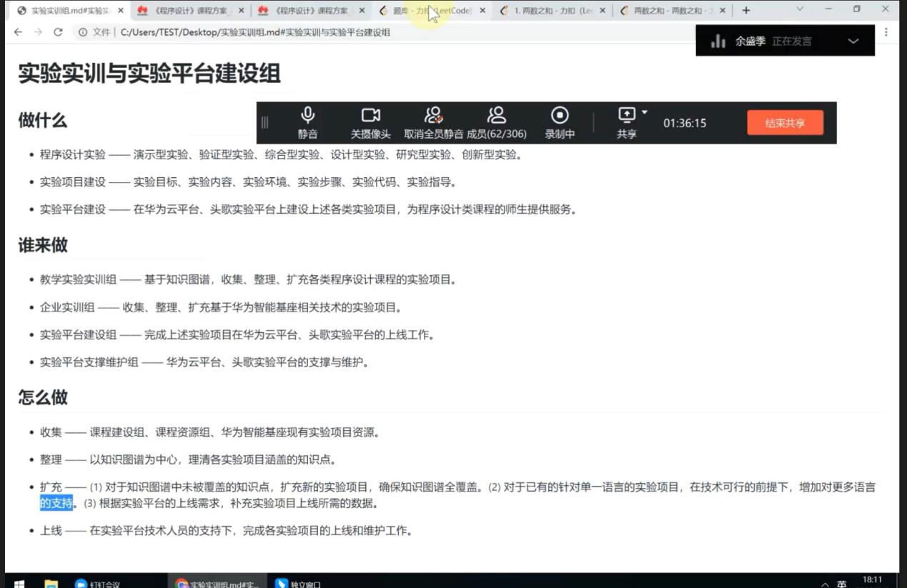Toggle the 录制中 recording control
The image size is (907, 588).
coord(560,122)
